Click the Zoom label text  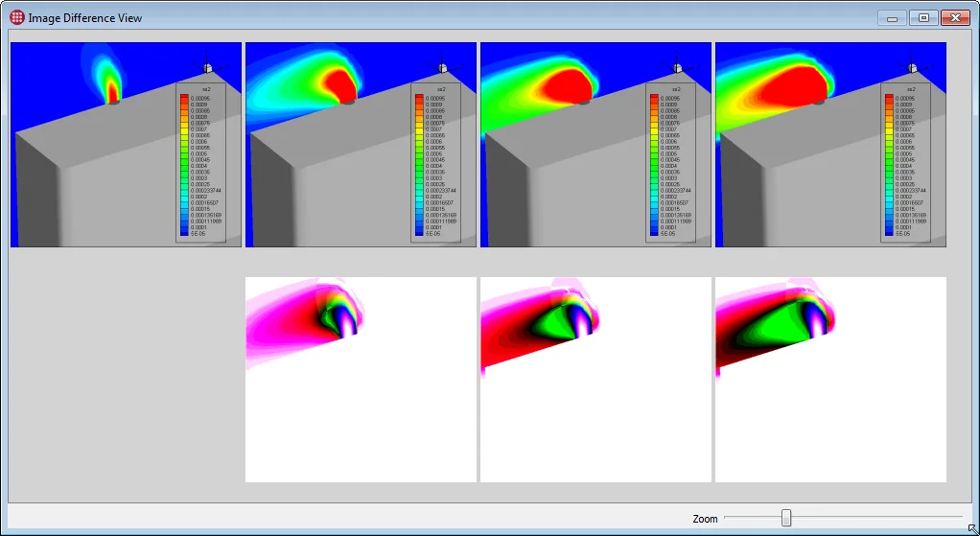(705, 519)
